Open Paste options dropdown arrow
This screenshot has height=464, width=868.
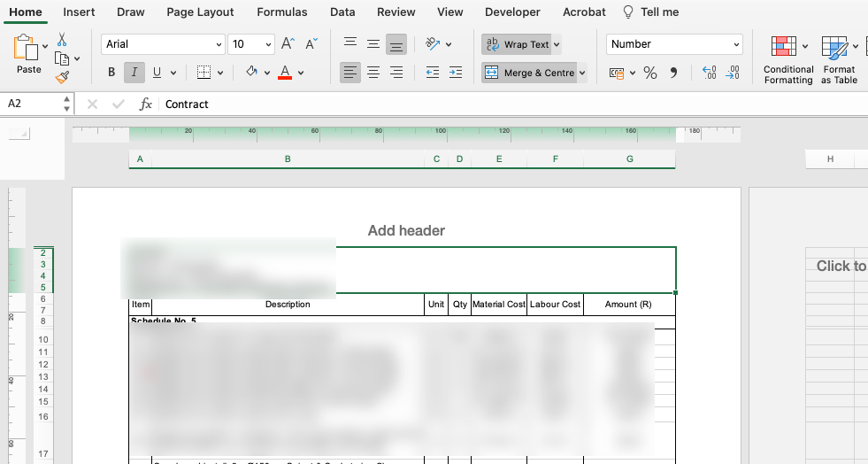pos(45,47)
